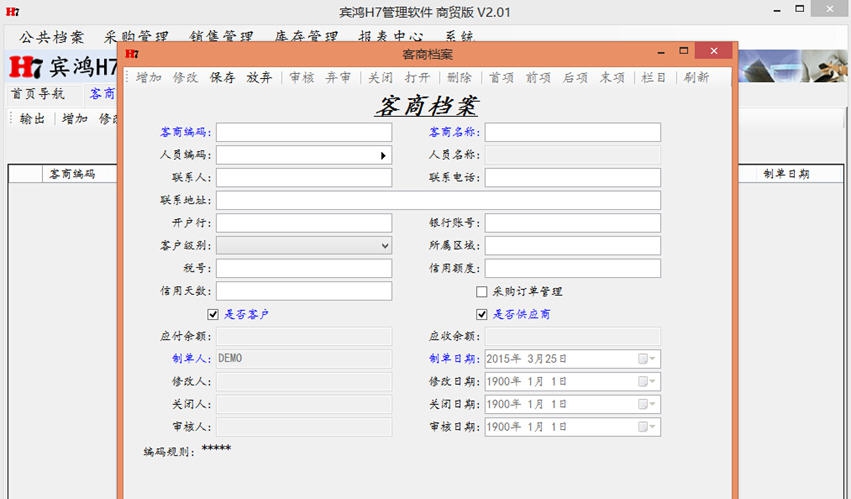
Task: Click the 人员编码 lookup arrow
Action: 383,156
